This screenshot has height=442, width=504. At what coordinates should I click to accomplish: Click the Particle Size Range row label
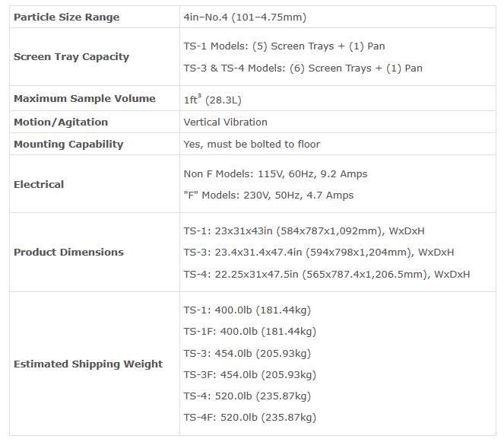coord(67,17)
